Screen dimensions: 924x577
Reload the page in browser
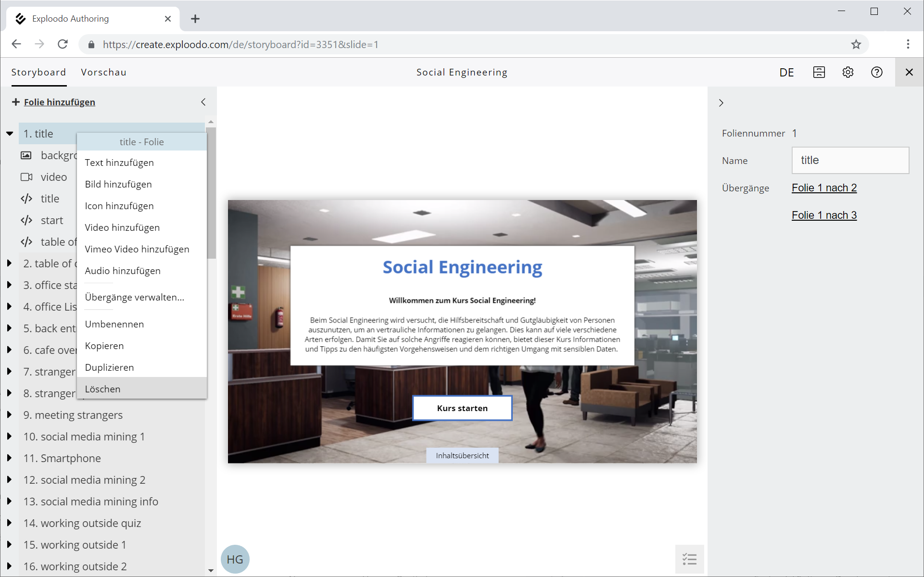point(63,44)
